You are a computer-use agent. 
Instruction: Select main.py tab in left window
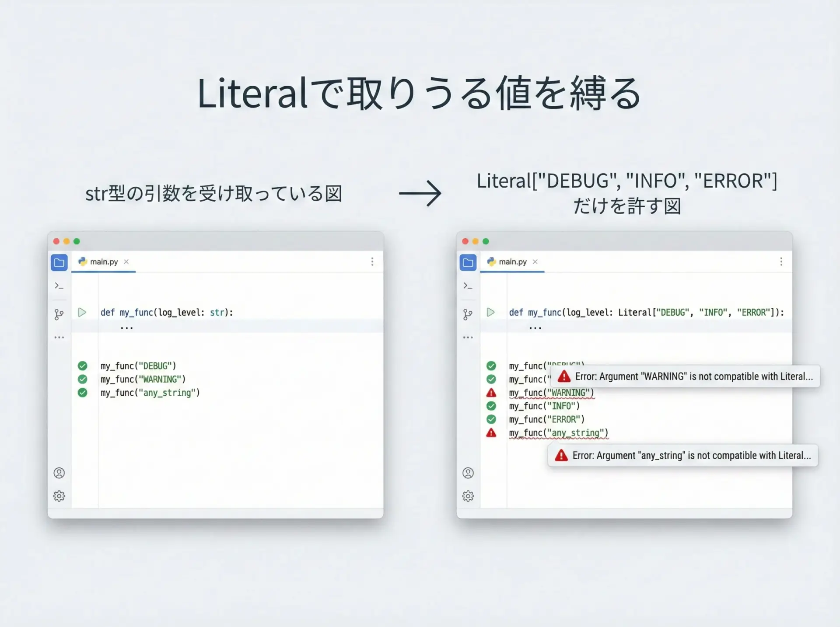point(104,262)
